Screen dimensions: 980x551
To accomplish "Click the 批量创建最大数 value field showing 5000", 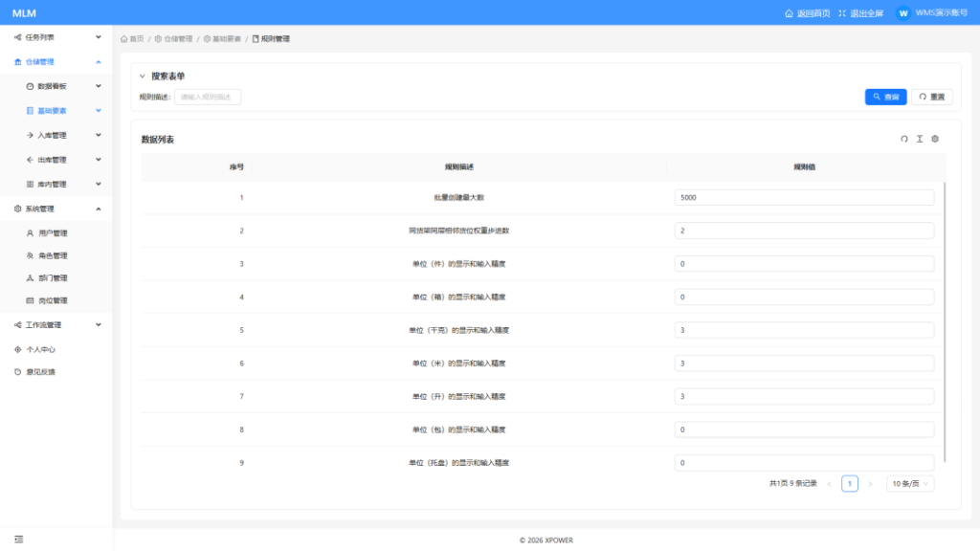I will (804, 197).
